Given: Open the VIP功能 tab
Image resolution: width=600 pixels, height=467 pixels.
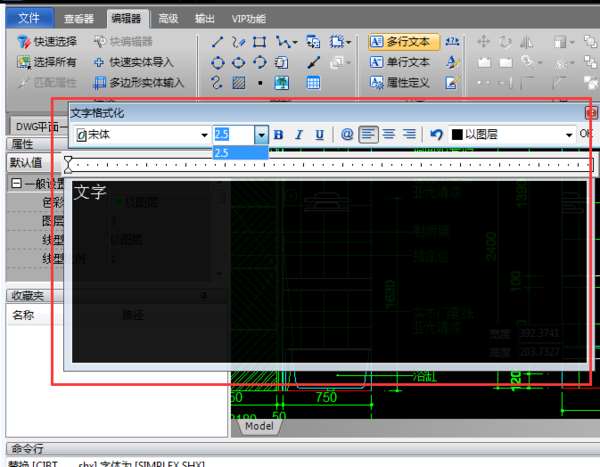Looking at the screenshot, I should coord(249,19).
